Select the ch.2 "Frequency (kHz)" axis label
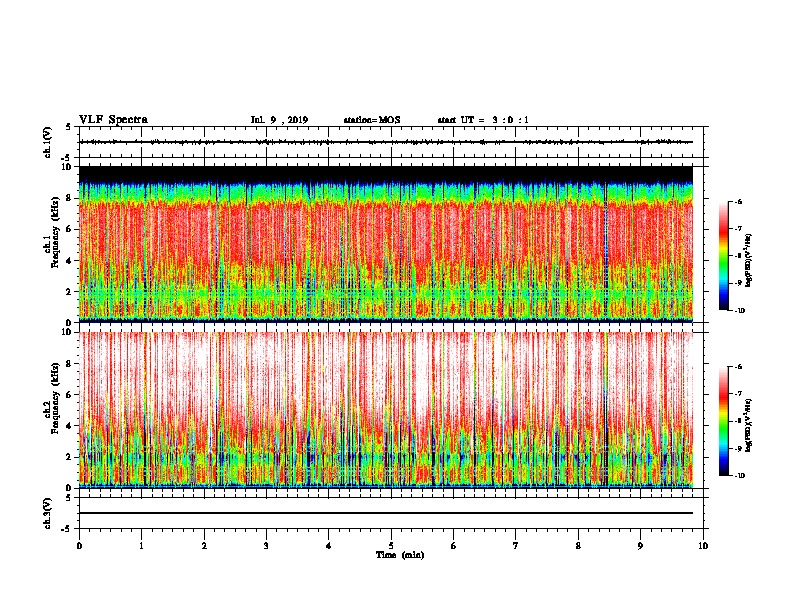This screenshot has height=612, width=792. pos(55,398)
